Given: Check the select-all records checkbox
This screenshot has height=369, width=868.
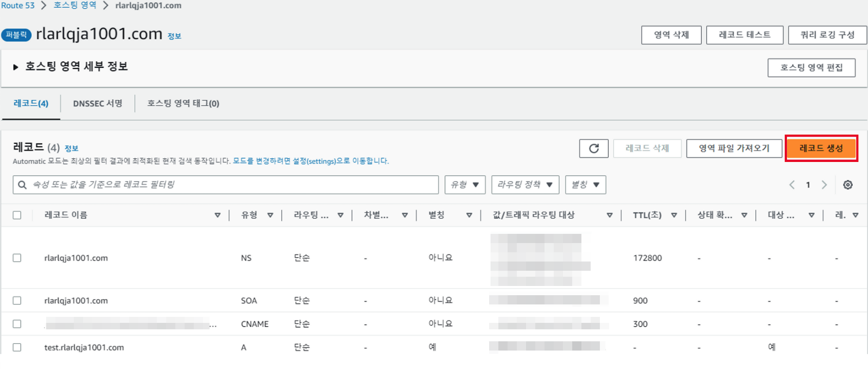Looking at the screenshot, I should [x=17, y=215].
